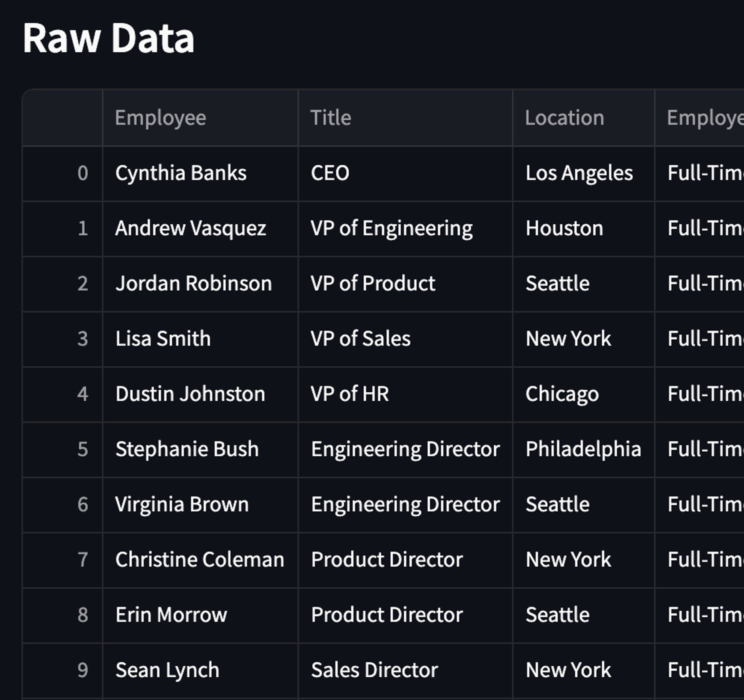Click Lisa Smith's New York location cell
Viewport: 744px width, 700px height.
[x=568, y=338]
